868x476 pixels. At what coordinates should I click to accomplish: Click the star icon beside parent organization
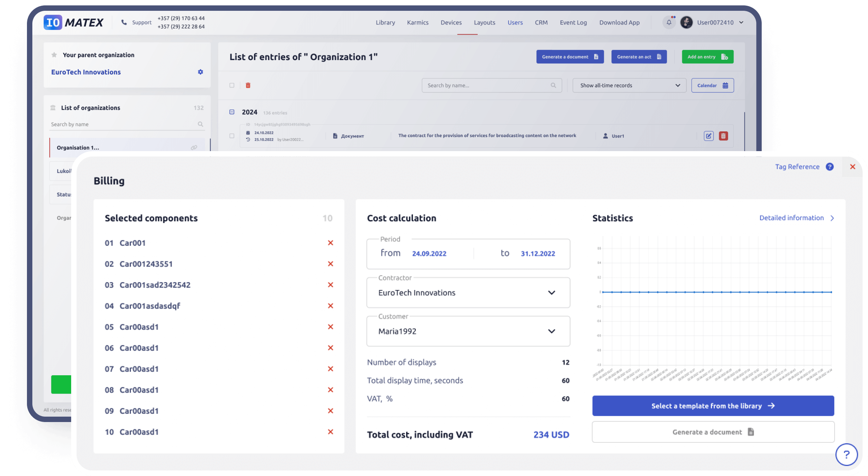(54, 55)
